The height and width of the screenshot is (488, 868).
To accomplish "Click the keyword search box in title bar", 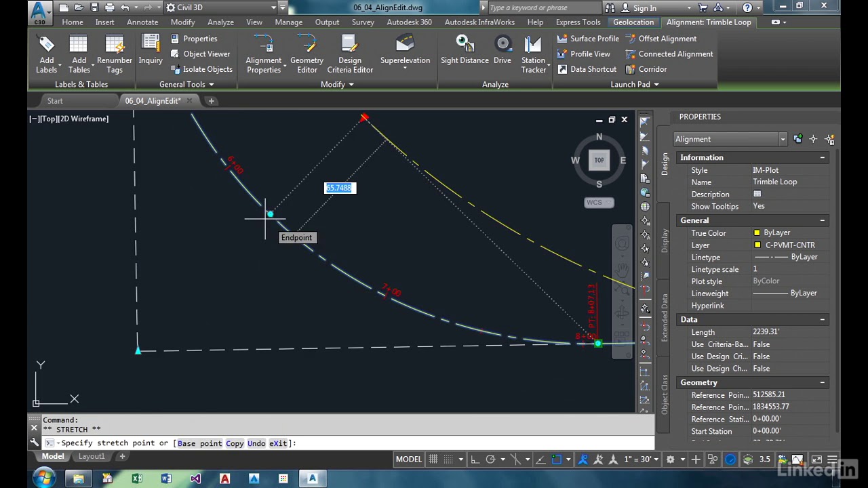I will [544, 7].
